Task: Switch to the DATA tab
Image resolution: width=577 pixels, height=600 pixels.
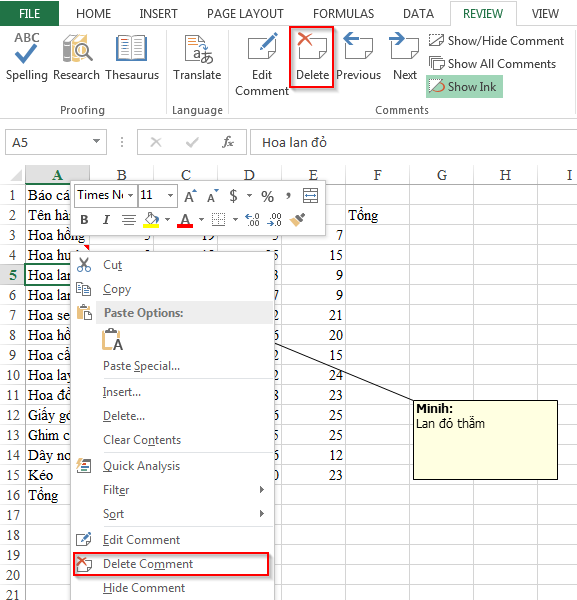Action: click(x=418, y=14)
